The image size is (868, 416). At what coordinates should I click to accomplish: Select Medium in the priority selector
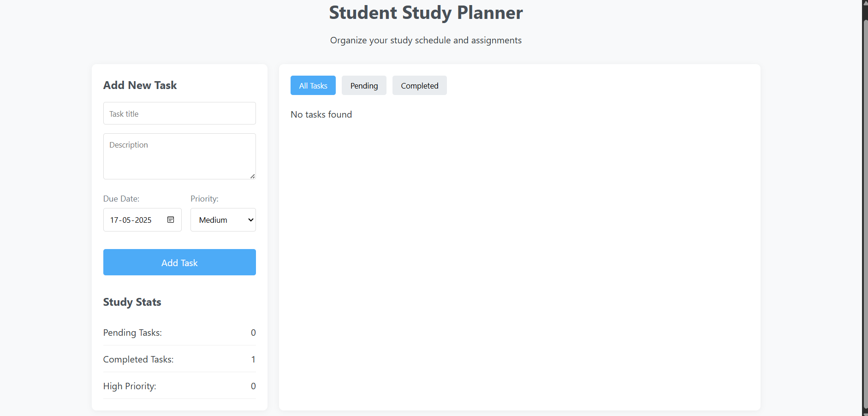(223, 220)
